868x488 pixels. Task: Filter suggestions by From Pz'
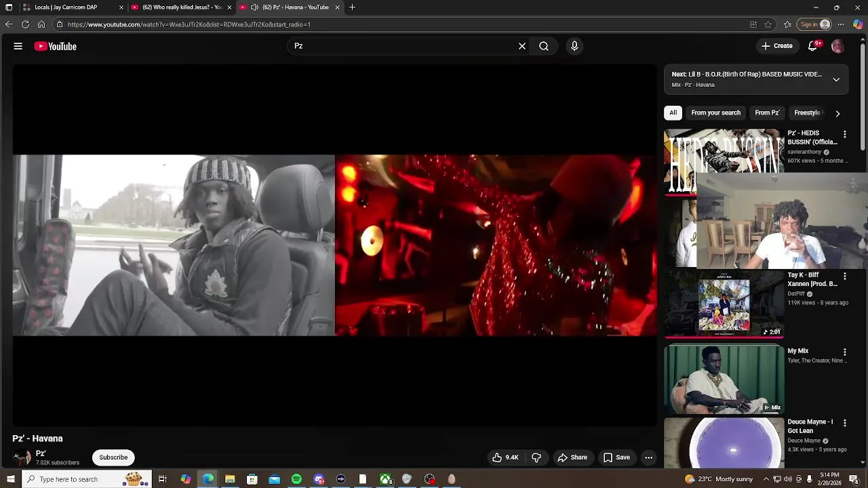tap(767, 113)
